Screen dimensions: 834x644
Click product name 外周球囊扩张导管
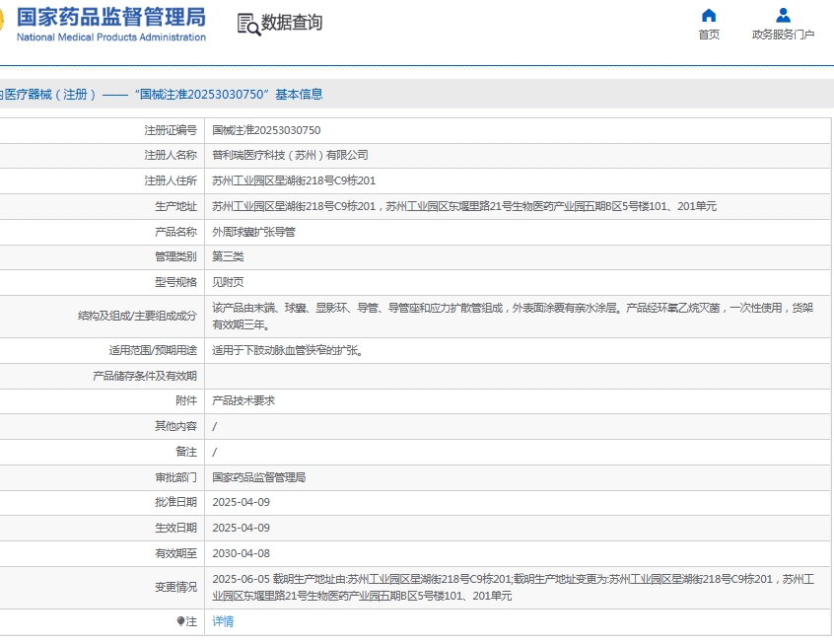click(253, 232)
